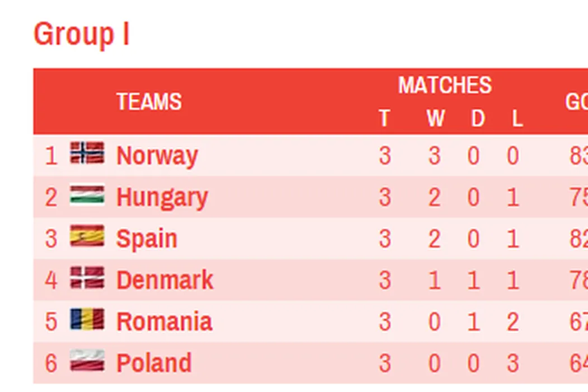The image size is (588, 392).
Task: Go to the Denmark team page
Action: pyautogui.click(x=165, y=280)
